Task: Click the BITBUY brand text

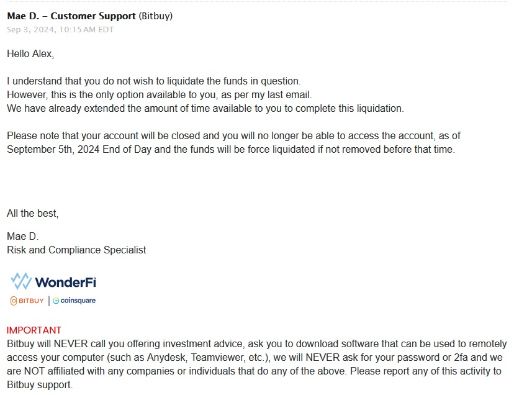Action: point(31,301)
